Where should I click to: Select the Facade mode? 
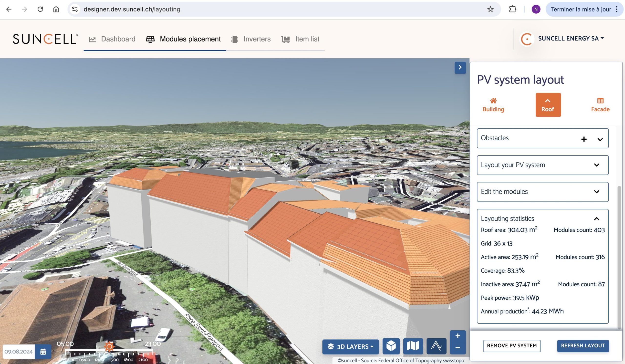(x=600, y=105)
